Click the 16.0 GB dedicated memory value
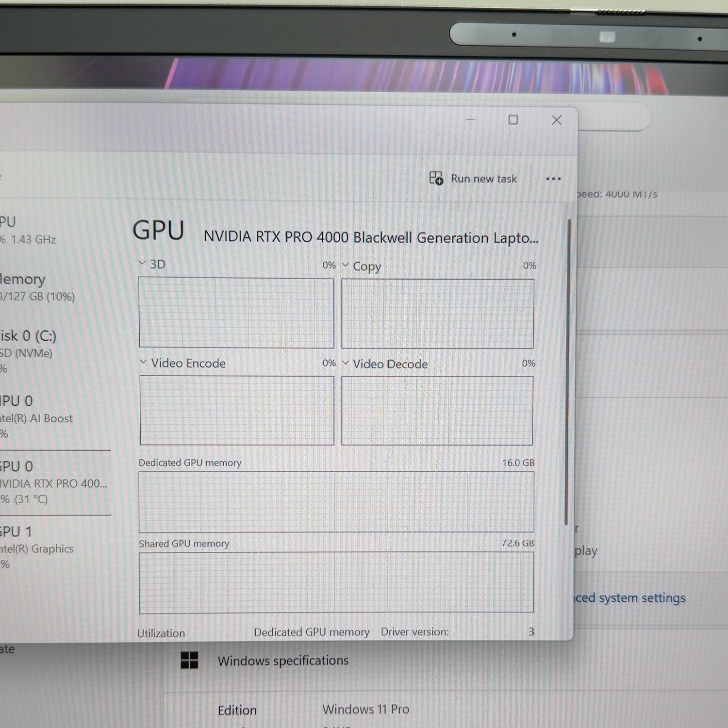Viewport: 728px width, 728px height. point(518,463)
